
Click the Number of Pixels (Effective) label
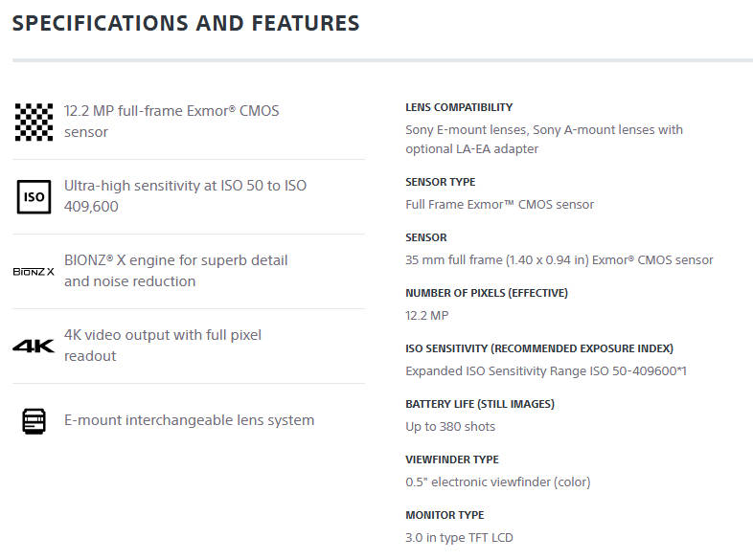point(487,293)
